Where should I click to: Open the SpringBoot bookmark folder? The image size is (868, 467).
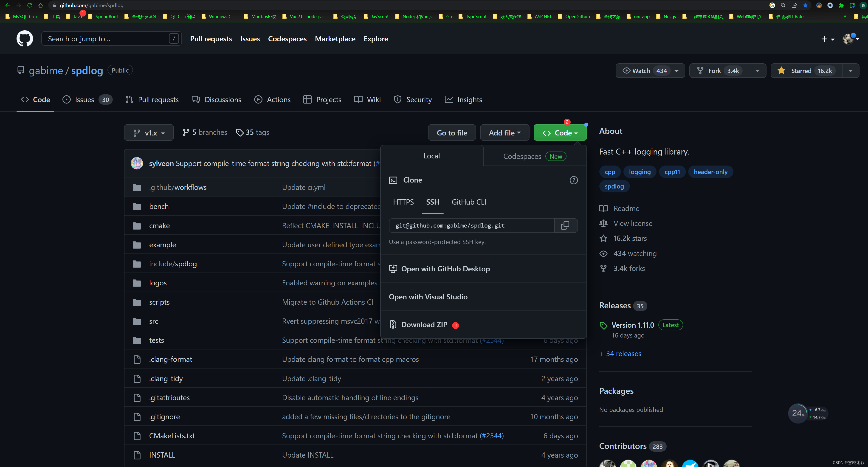point(103,16)
